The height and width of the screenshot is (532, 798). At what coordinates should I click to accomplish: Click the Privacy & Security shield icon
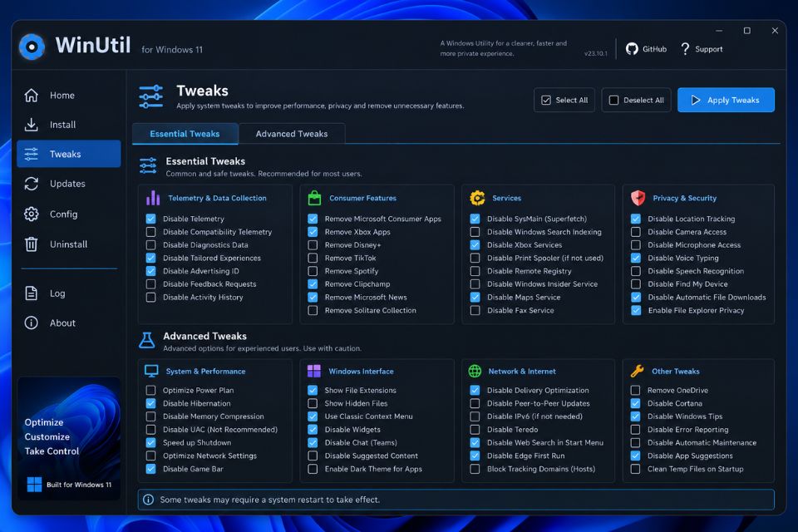[x=638, y=198]
